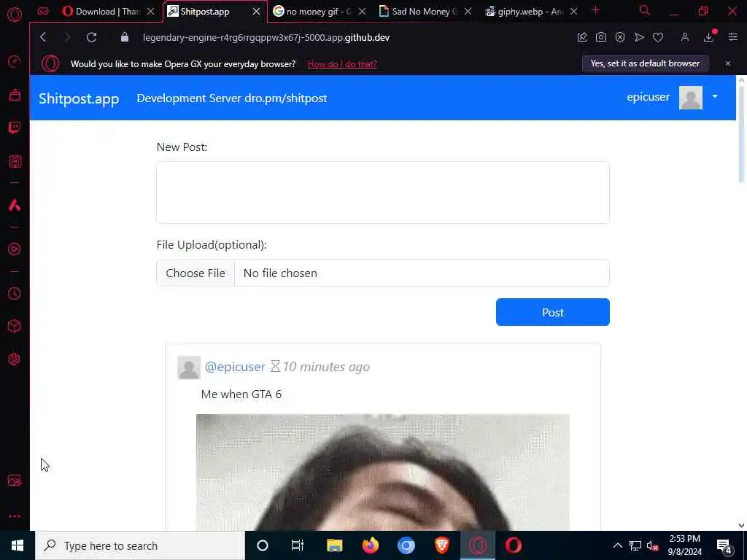The image size is (747, 560).
Task: Click the GTA 6 post image
Action: pyautogui.click(x=382, y=472)
